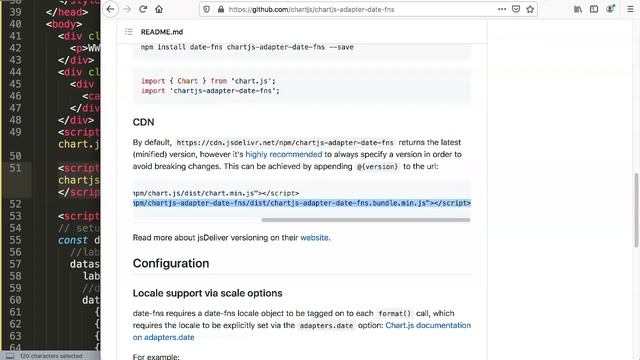Click line number 55 in the editor
640x360 pixels.
[x=15, y=240]
